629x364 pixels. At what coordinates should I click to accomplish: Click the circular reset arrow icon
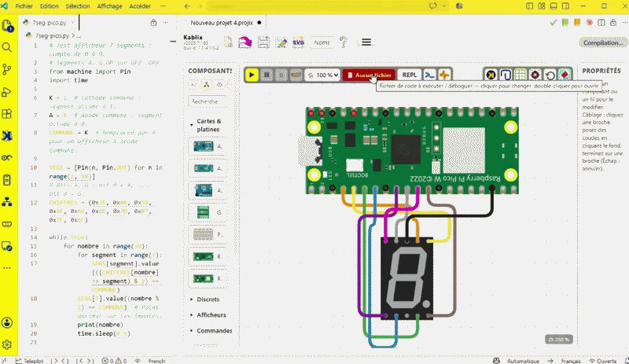pyautogui.click(x=550, y=75)
